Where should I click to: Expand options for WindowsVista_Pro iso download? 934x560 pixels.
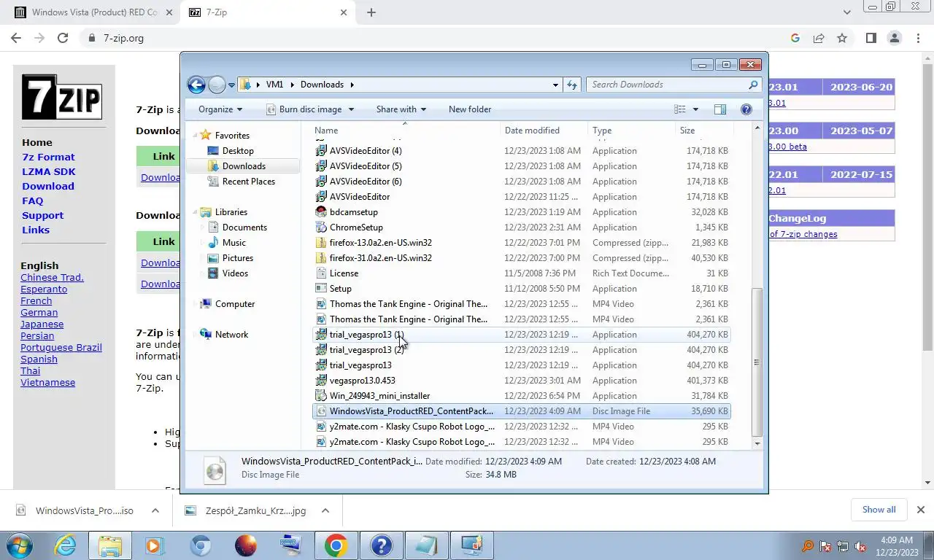coord(155,510)
